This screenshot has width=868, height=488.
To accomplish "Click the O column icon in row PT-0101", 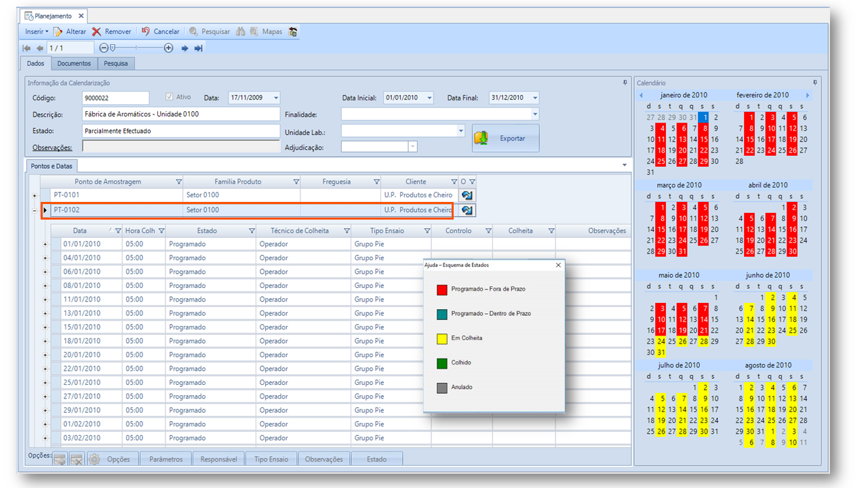I will [x=467, y=195].
